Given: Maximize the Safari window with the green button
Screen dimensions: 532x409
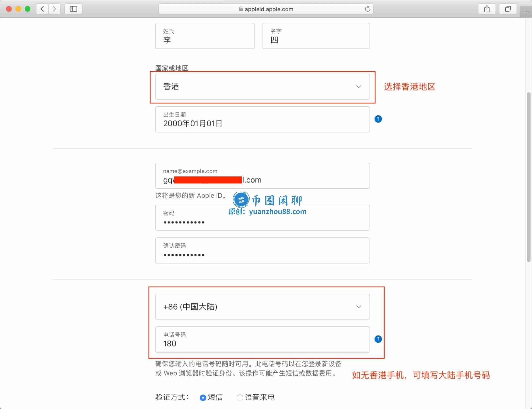Looking at the screenshot, I should (x=28, y=9).
